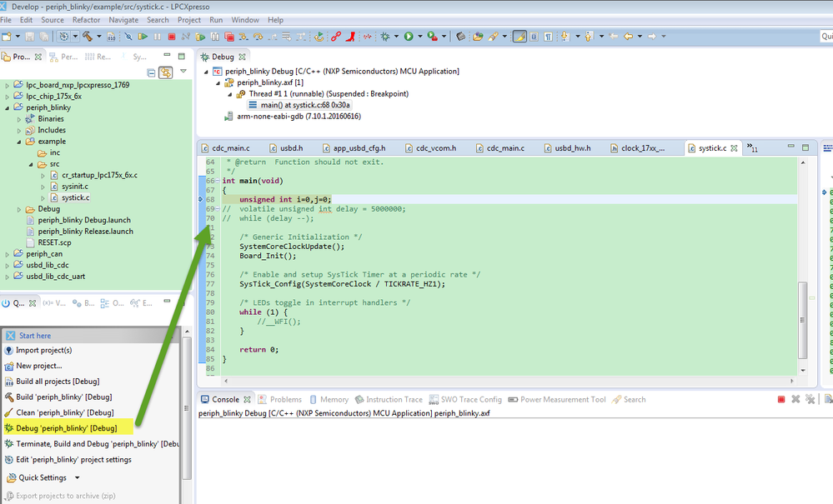
Task: Show hidden editor tabs list (»11)
Action: pos(752,147)
